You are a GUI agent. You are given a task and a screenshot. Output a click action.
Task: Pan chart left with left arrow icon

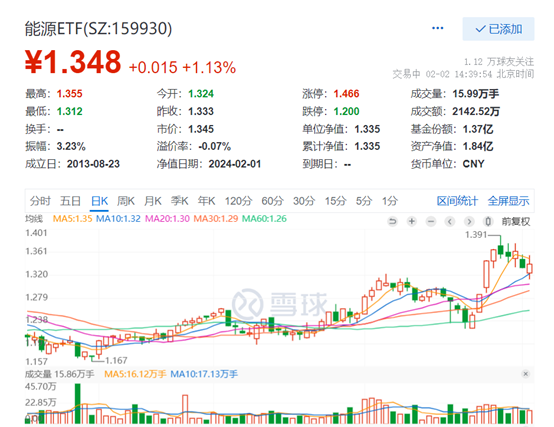click(450, 221)
